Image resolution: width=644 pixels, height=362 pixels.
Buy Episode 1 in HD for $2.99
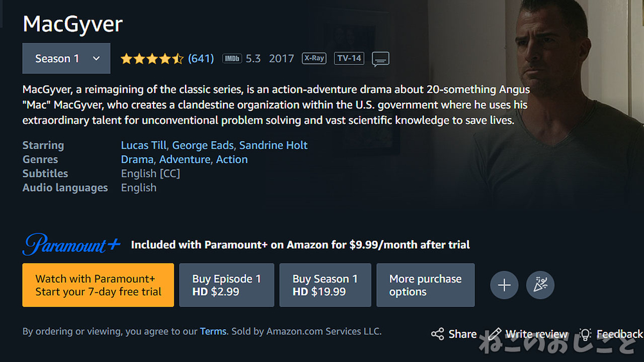pyautogui.click(x=226, y=285)
